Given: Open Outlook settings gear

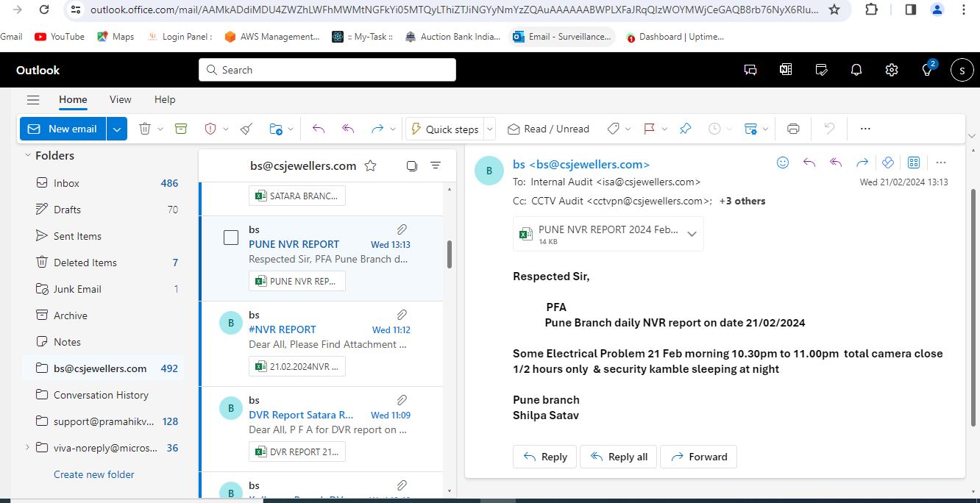Looking at the screenshot, I should click(892, 70).
